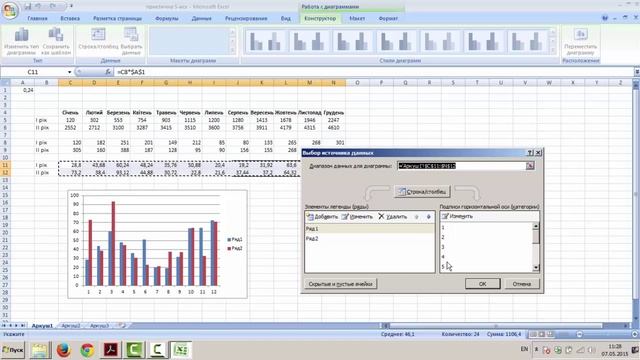Click the 'Отмена' cancel button
This screenshot has height=360, width=640.
tap(522, 284)
